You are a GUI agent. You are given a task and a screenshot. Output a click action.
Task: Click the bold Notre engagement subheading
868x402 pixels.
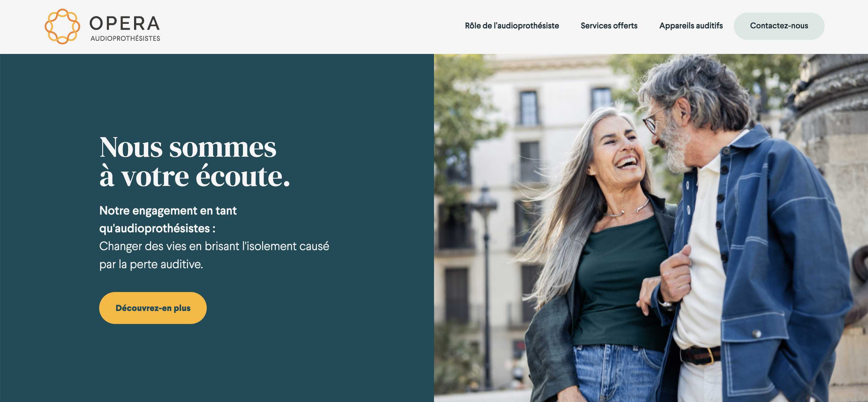pyautogui.click(x=168, y=219)
